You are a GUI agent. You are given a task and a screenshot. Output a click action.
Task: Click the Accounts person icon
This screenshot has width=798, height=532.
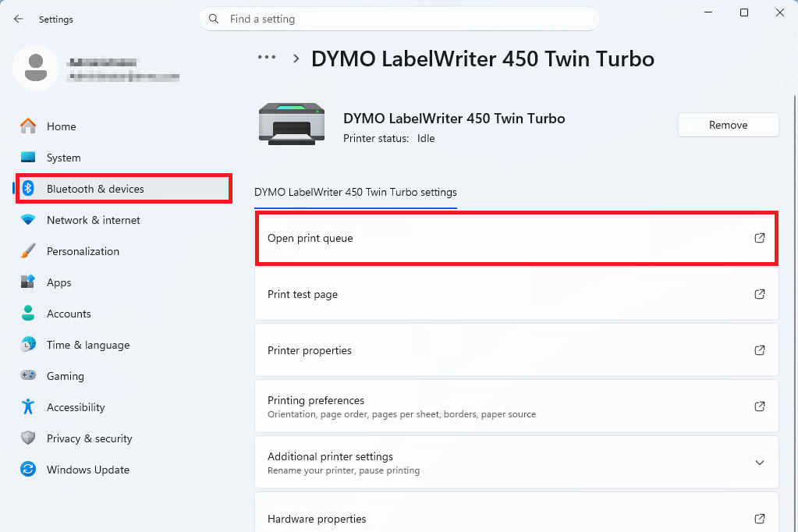(28, 313)
